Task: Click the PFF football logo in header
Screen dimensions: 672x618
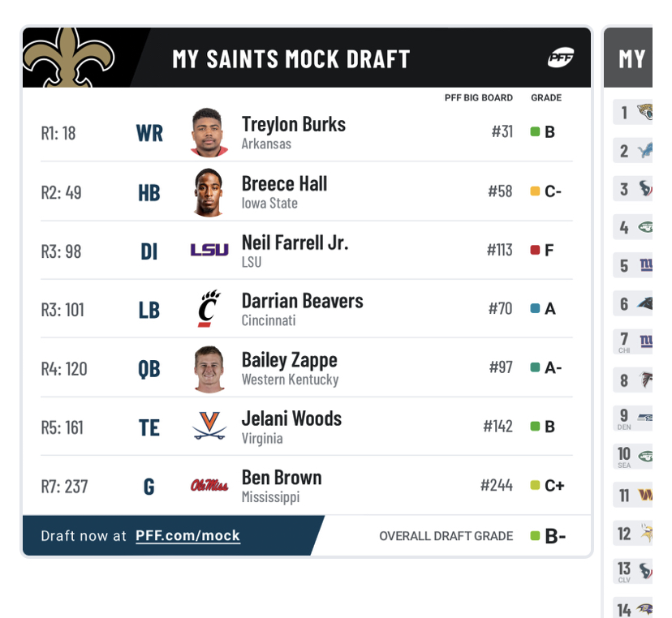Action: coord(561,58)
